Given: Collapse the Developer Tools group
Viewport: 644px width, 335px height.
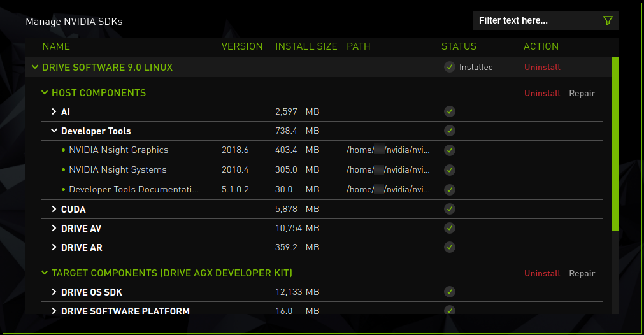Looking at the screenshot, I should click(54, 131).
